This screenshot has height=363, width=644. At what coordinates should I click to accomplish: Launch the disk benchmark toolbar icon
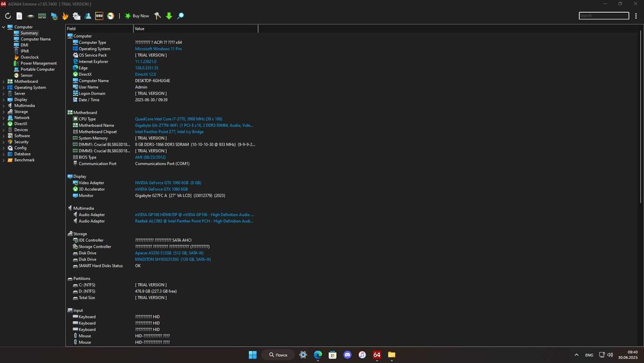pos(30,16)
